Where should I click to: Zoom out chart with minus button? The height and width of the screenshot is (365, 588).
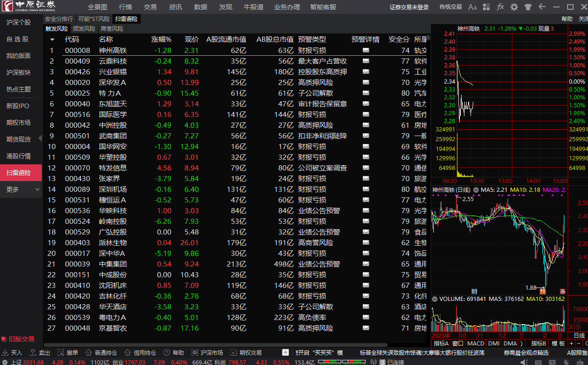[x=579, y=344]
